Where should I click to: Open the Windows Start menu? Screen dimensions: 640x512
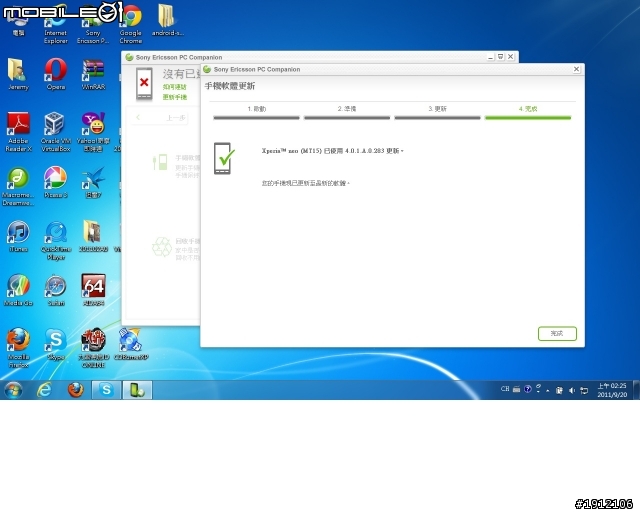click(x=13, y=390)
